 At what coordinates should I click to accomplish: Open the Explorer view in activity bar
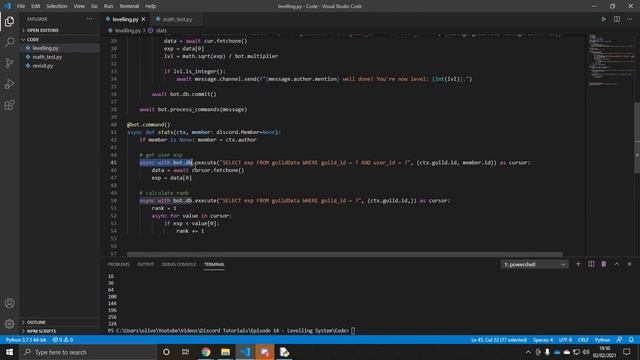(x=9, y=21)
